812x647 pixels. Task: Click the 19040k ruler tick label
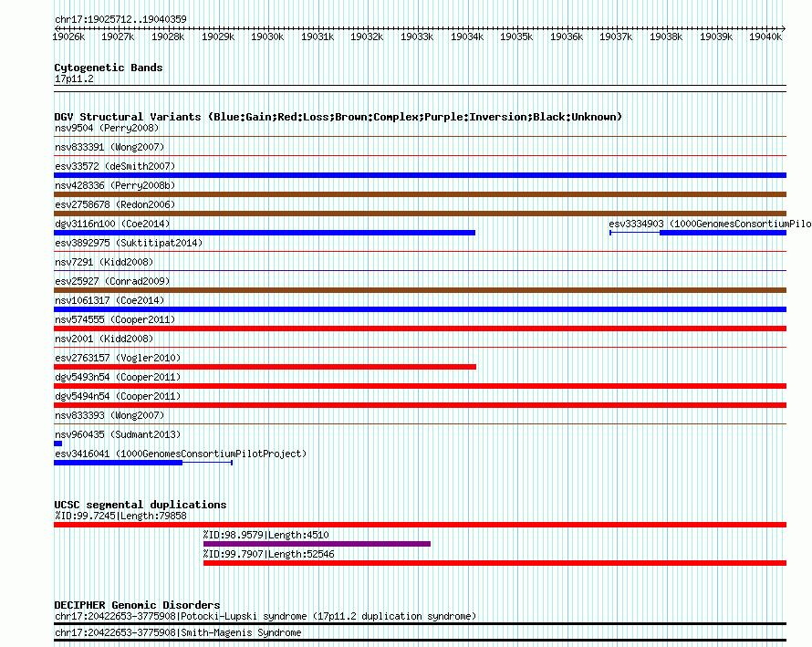[x=765, y=37]
